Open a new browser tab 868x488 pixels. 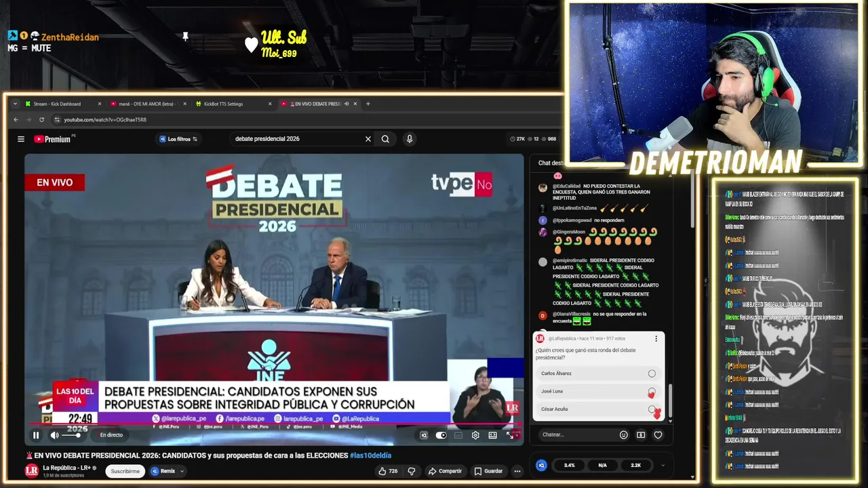[x=368, y=104]
